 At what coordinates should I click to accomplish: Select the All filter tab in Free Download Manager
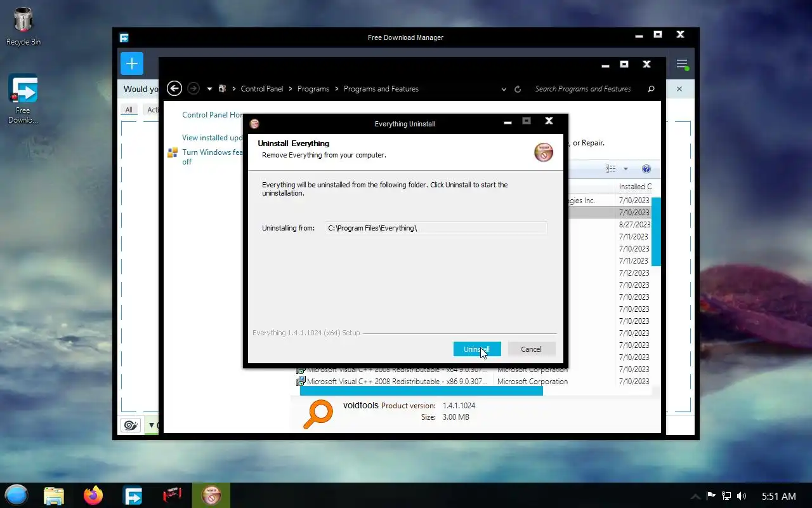[x=129, y=110]
